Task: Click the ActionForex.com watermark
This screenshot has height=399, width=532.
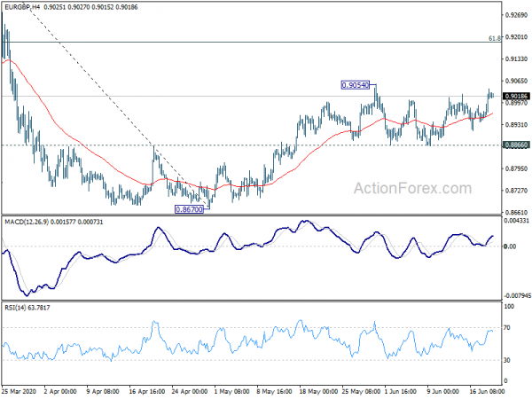Action: 412,188
